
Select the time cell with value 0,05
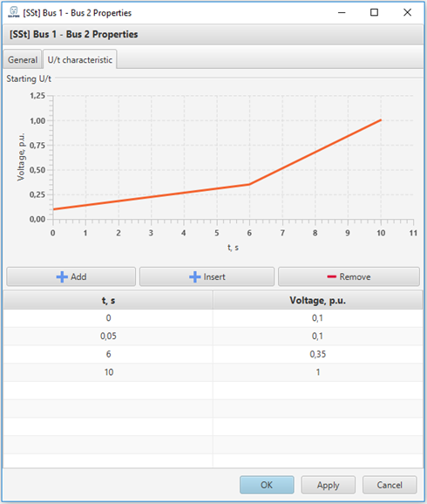pyautogui.click(x=108, y=337)
